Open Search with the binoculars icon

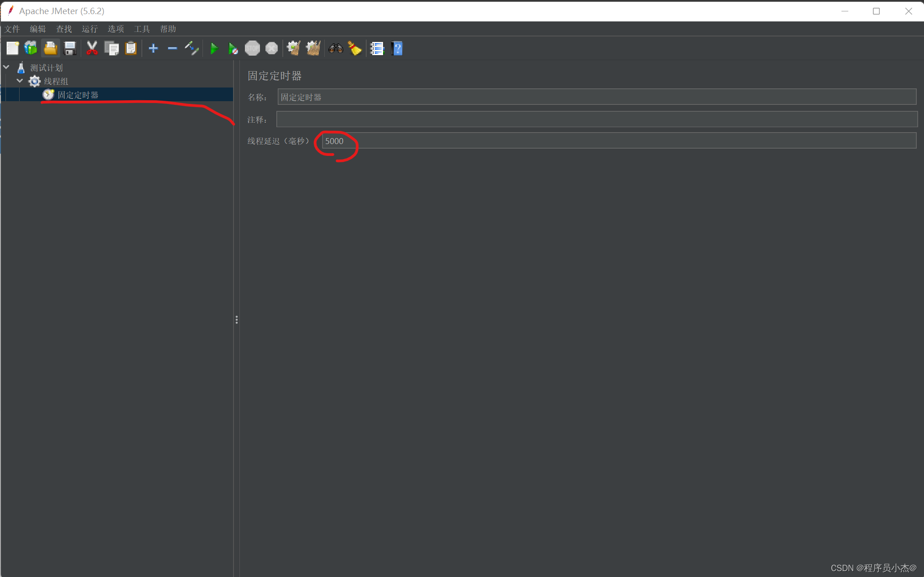click(336, 48)
